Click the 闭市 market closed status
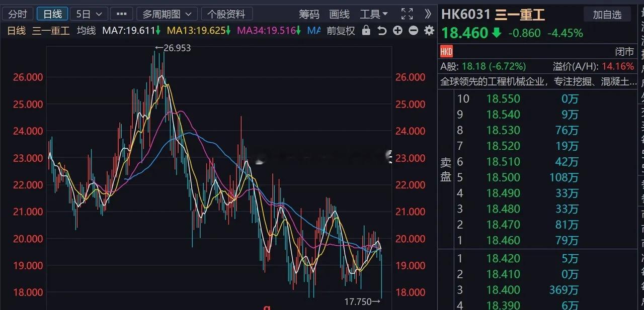Screen dimensions: 644x310 click(624, 51)
